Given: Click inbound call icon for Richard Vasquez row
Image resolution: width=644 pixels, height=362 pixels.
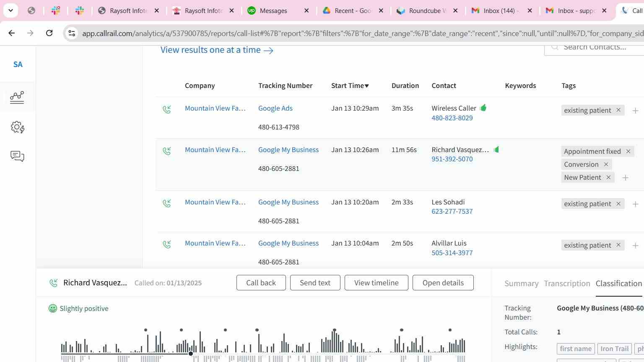Looking at the screenshot, I should click(167, 151).
